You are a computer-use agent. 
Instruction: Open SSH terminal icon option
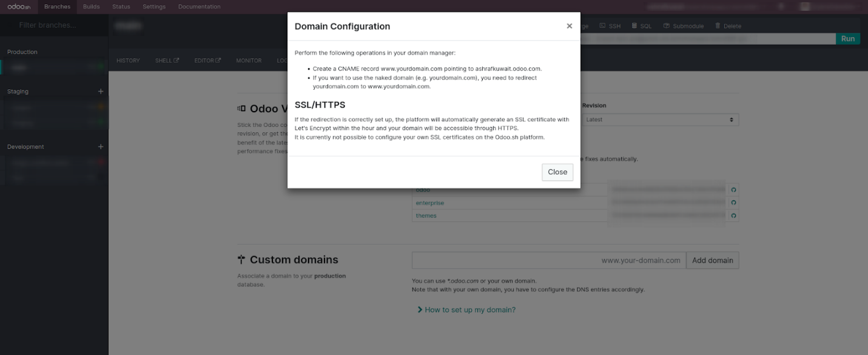pyautogui.click(x=602, y=26)
